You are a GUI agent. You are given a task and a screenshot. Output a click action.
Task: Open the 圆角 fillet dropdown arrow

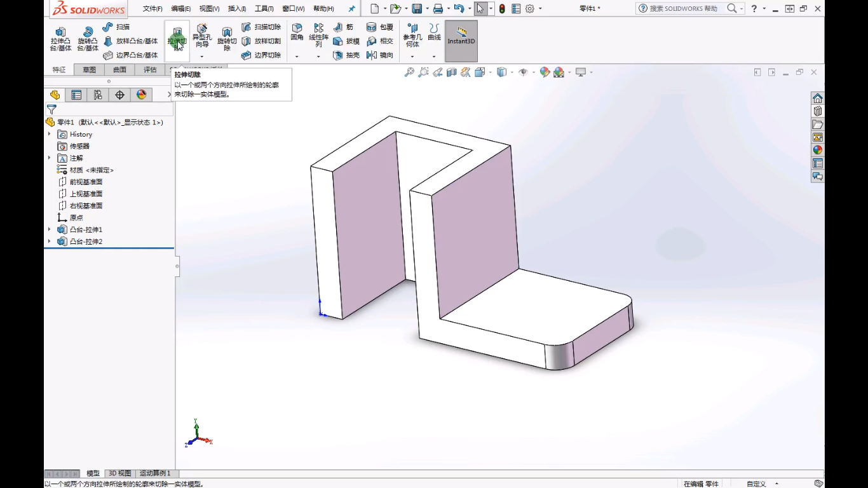tap(297, 57)
